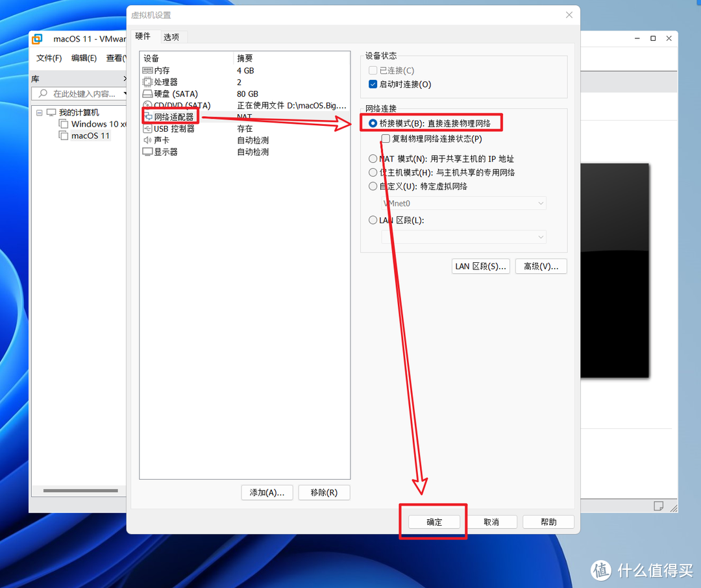Open LAN segments (LAN 区段(S)...) button
Viewport: 701px width, 588px height.
480,266
